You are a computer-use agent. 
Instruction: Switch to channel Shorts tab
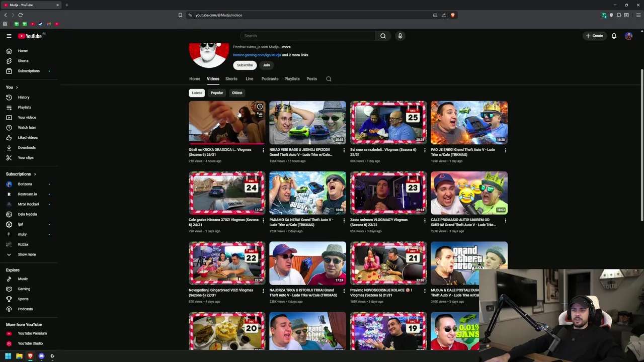tap(231, 79)
